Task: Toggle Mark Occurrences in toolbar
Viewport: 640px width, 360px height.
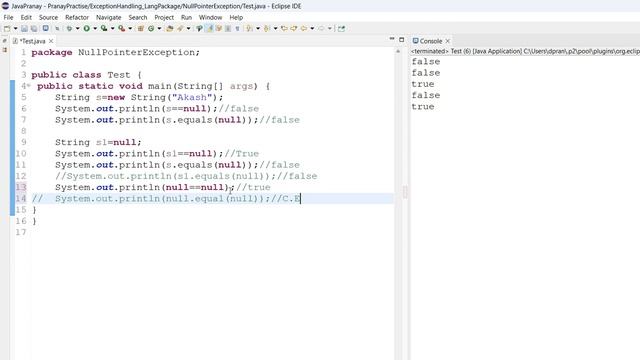Action: [199, 29]
